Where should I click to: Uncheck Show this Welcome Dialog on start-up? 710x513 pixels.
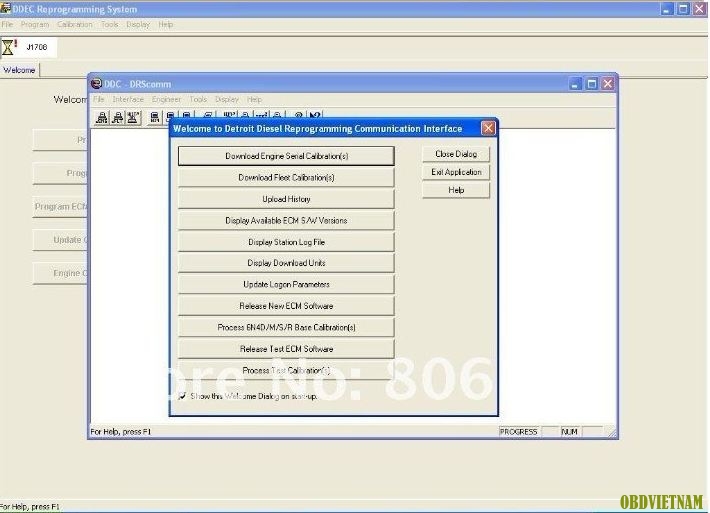(182, 396)
